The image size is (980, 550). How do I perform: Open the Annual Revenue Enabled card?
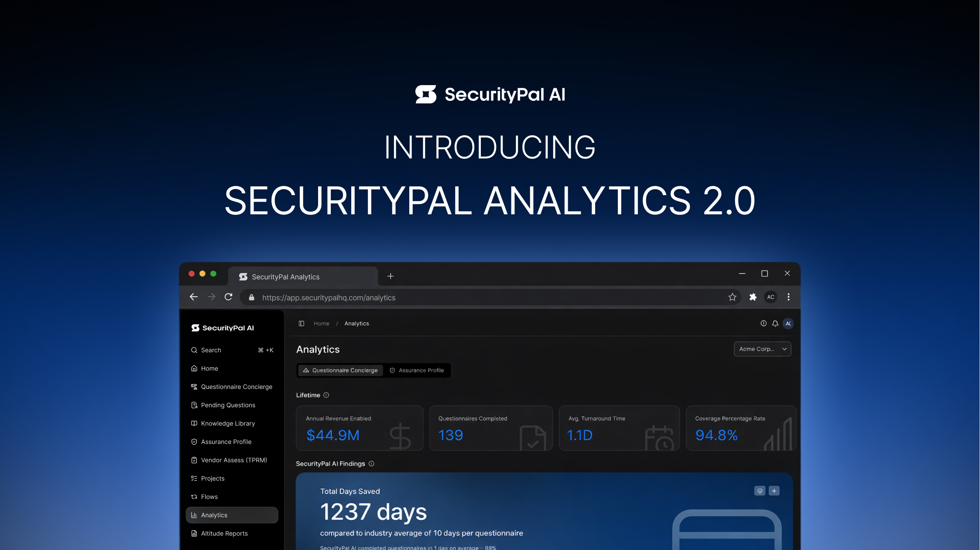pyautogui.click(x=359, y=428)
